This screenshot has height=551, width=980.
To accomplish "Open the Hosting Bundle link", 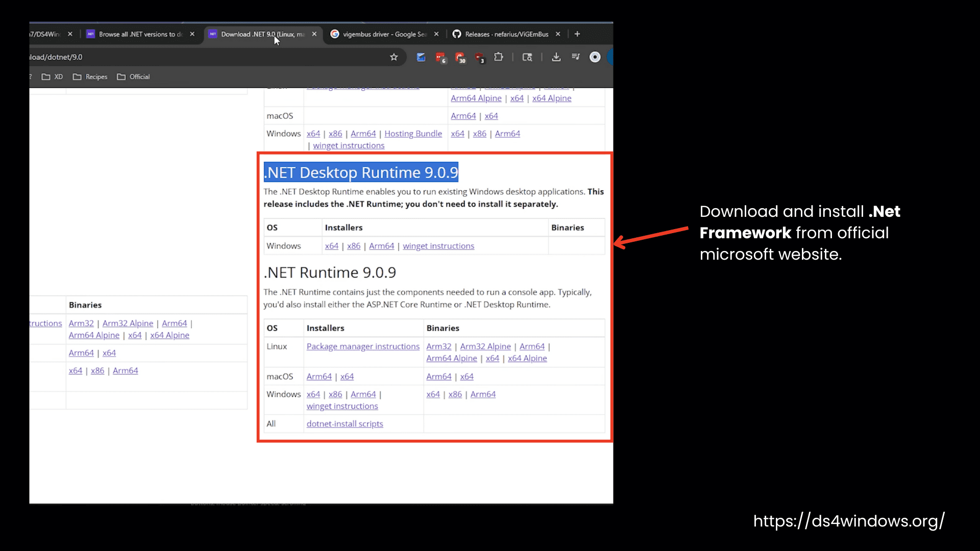I will (x=413, y=134).
